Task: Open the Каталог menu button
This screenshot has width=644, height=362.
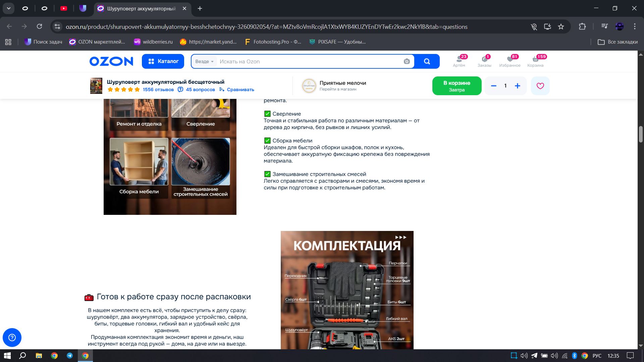Action: tap(163, 61)
